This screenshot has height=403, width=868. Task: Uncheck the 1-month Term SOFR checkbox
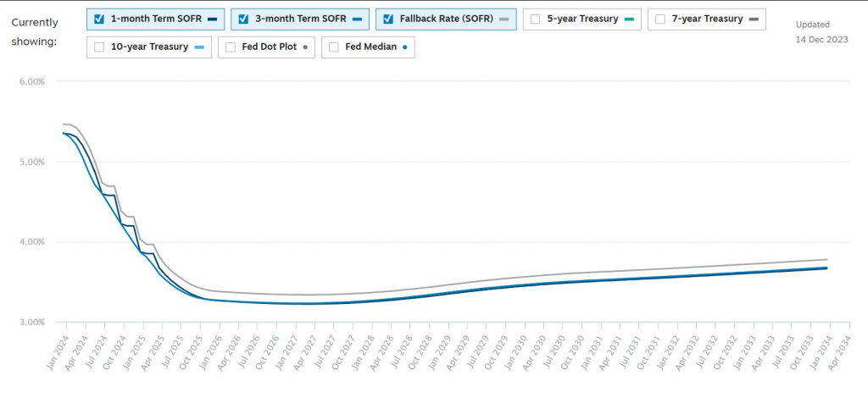pyautogui.click(x=100, y=19)
